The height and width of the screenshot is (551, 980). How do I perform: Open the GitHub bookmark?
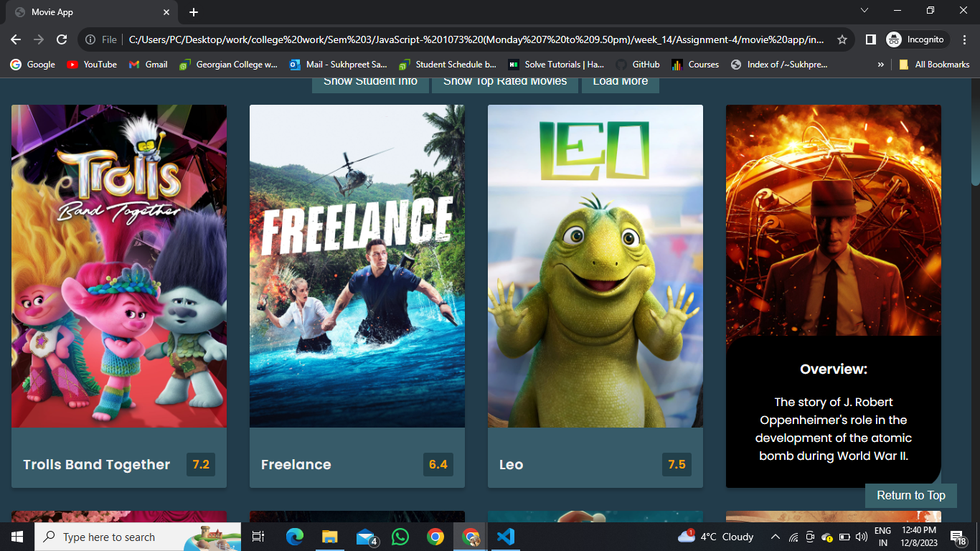click(638, 65)
